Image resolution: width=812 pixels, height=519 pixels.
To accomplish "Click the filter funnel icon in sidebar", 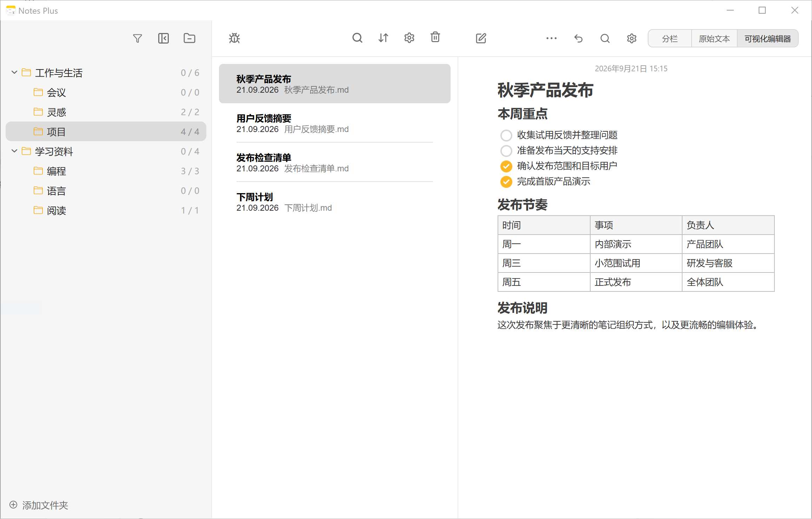I will [138, 38].
